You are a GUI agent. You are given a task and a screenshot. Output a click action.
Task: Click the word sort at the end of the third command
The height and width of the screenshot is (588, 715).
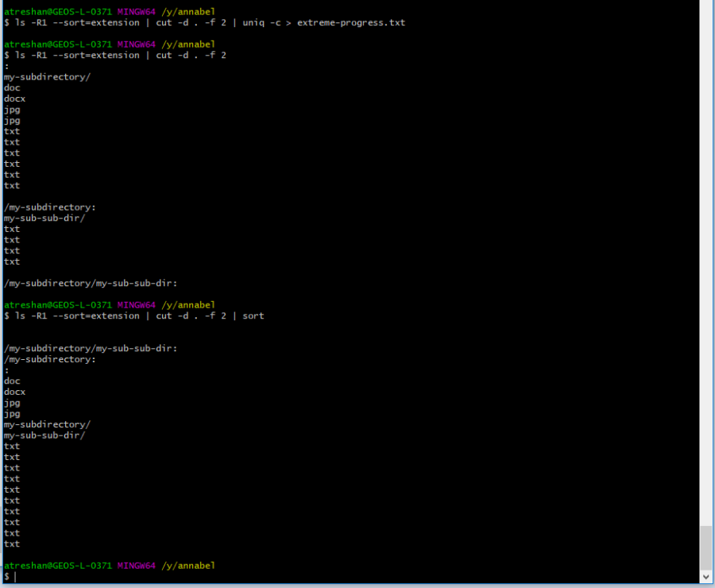[253, 315]
